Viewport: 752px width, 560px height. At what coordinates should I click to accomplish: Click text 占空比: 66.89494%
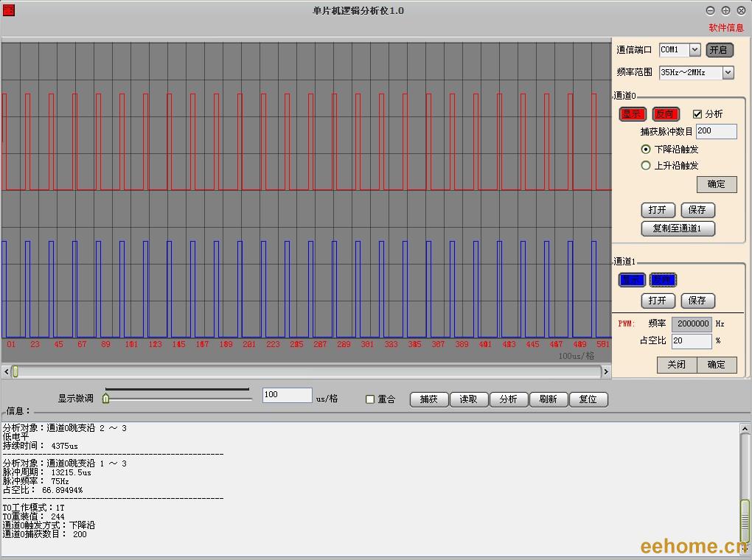[43, 490]
